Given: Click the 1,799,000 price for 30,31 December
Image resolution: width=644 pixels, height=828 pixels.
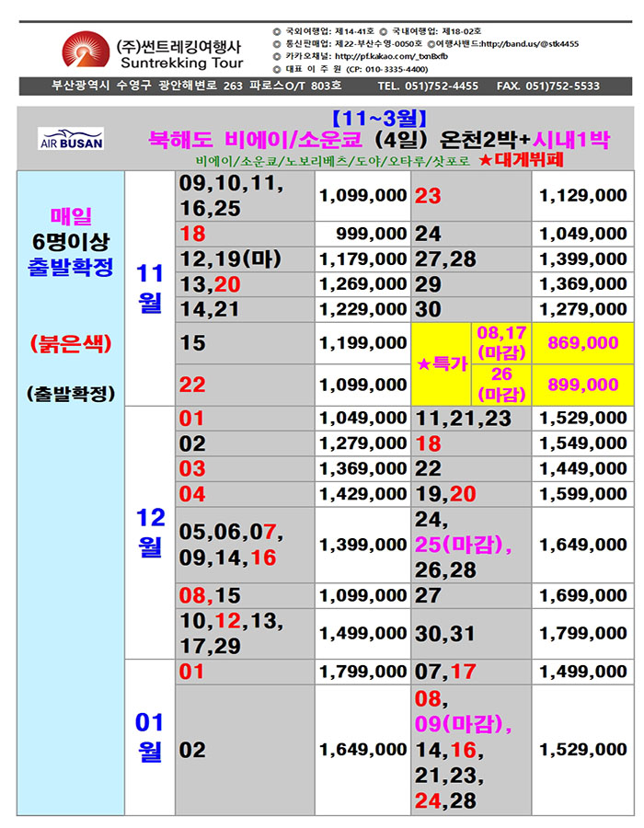Looking at the screenshot, I should click(x=582, y=634).
